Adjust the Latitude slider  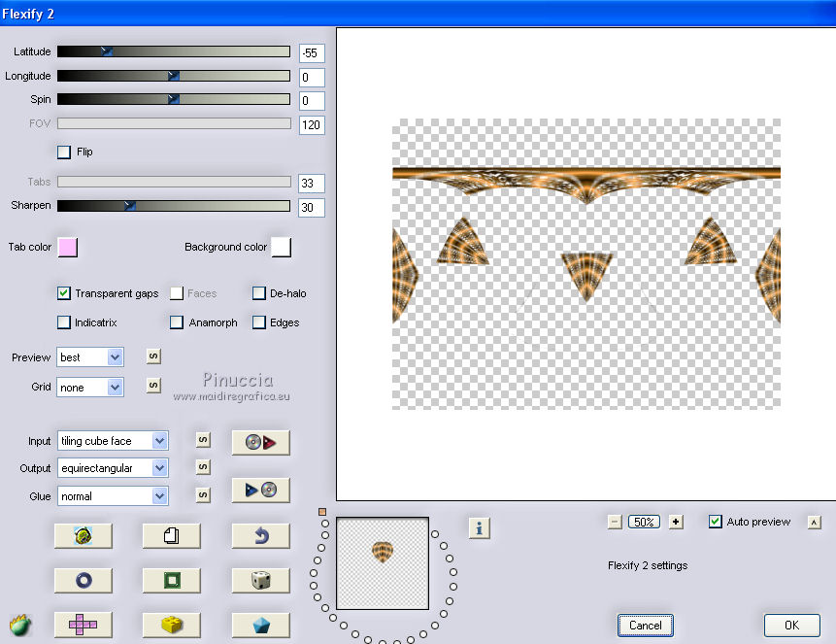click(x=174, y=51)
